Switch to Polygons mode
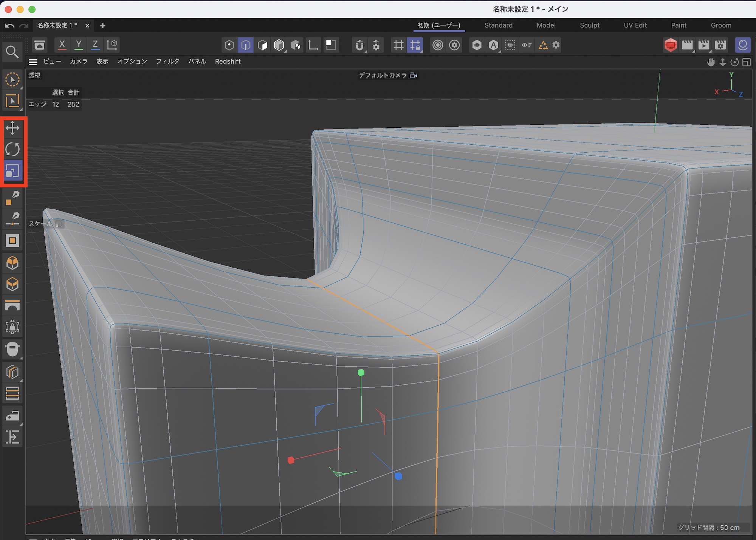This screenshot has height=540, width=756. click(x=262, y=45)
